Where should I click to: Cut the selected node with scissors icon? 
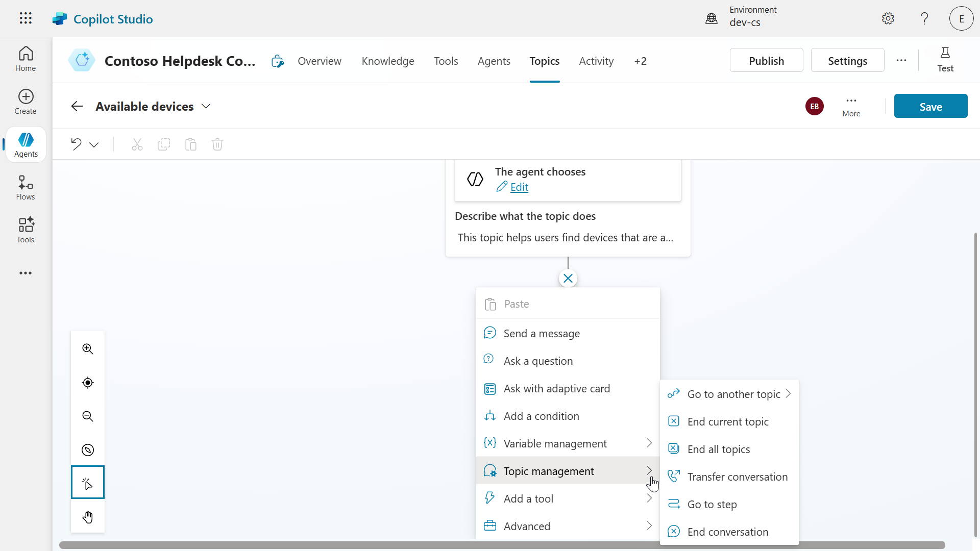(x=137, y=144)
